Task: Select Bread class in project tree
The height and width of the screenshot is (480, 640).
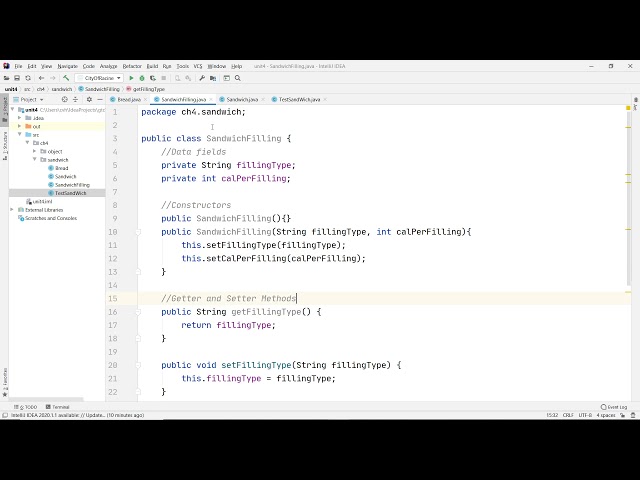Action: click(x=58, y=168)
